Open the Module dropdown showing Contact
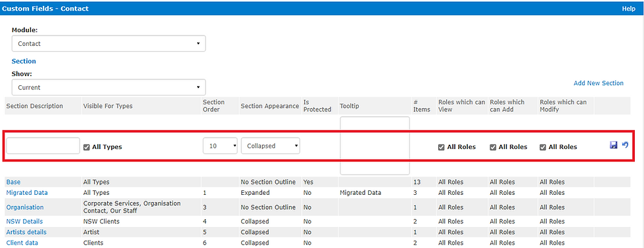This screenshot has height=248, width=644. (108, 43)
